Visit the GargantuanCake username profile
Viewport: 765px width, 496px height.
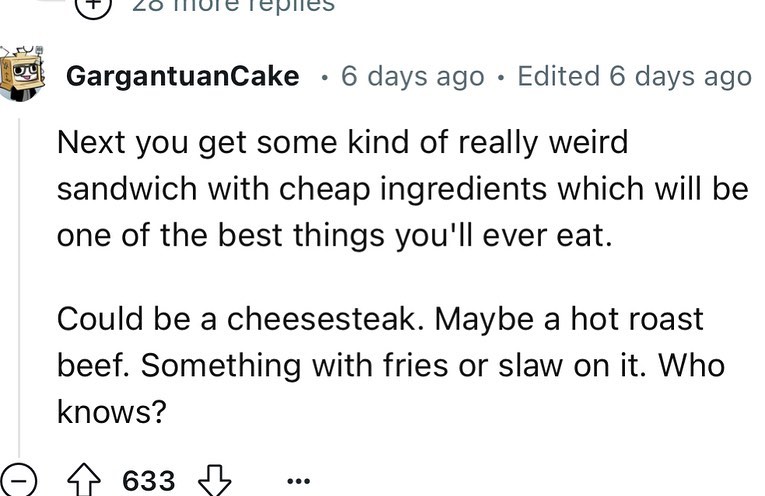(182, 76)
